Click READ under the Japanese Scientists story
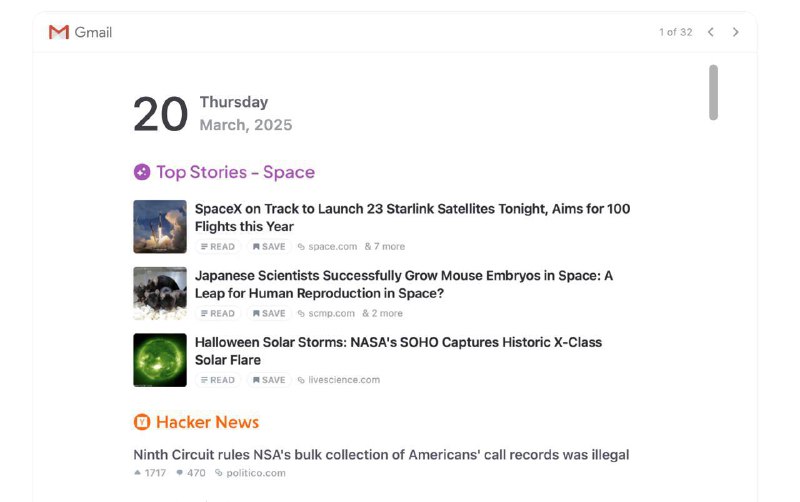This screenshot has height=502, width=800. (x=218, y=313)
